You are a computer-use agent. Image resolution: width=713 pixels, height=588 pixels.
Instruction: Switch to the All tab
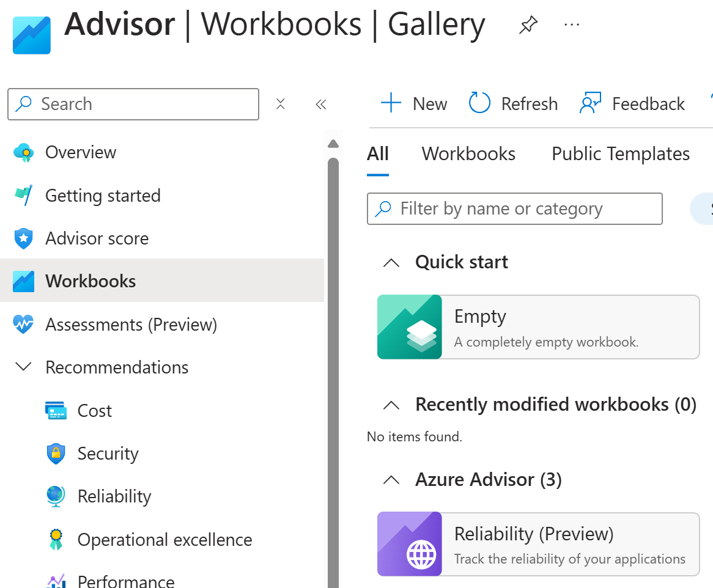pos(378,153)
